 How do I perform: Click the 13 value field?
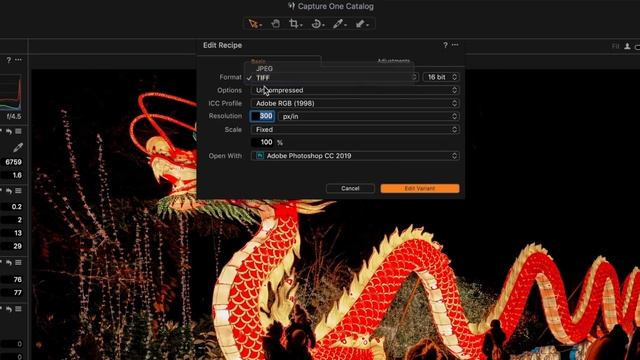[x=12, y=233]
